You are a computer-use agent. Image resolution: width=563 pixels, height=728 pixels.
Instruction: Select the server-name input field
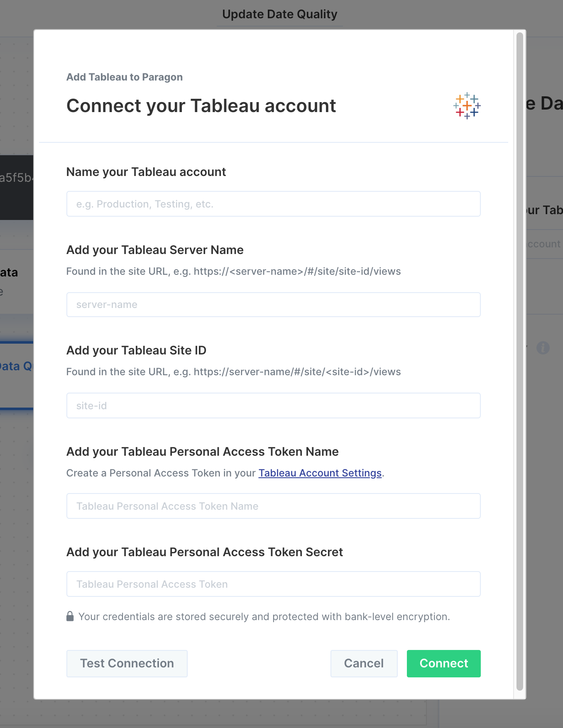pyautogui.click(x=273, y=305)
